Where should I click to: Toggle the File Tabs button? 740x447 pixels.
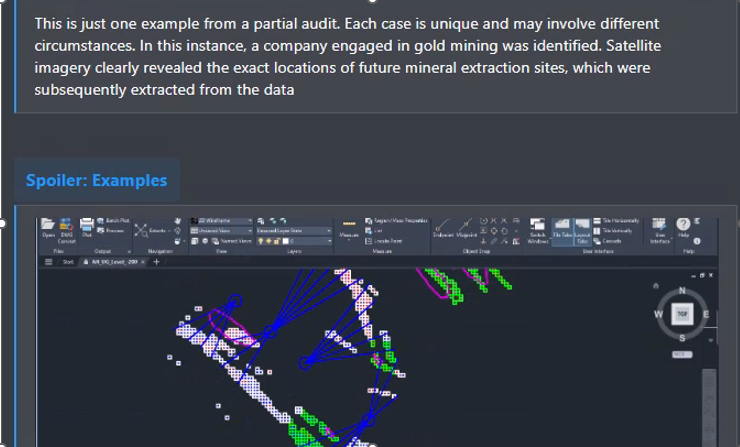pyautogui.click(x=561, y=230)
